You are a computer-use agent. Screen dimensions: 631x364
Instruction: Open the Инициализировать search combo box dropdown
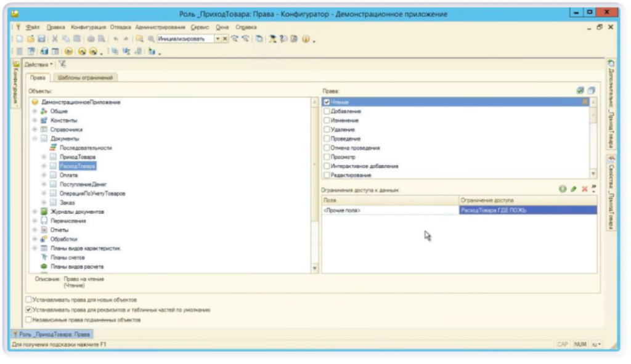[218, 39]
